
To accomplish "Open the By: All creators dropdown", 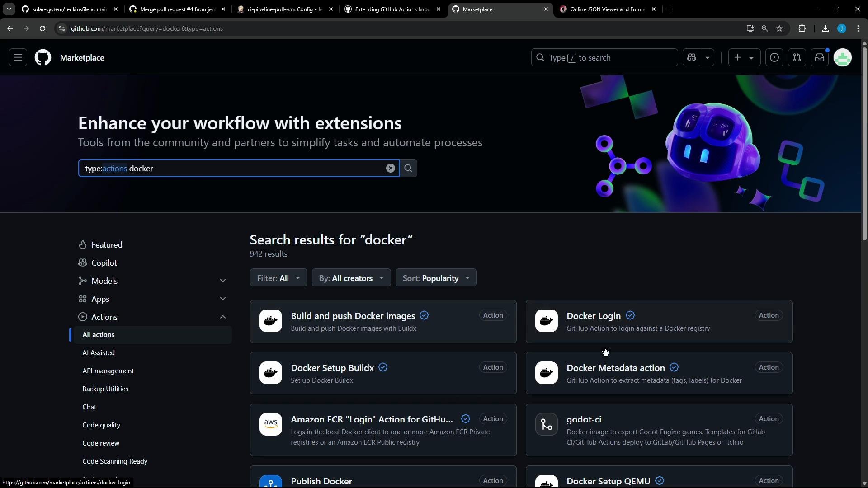I will point(351,278).
